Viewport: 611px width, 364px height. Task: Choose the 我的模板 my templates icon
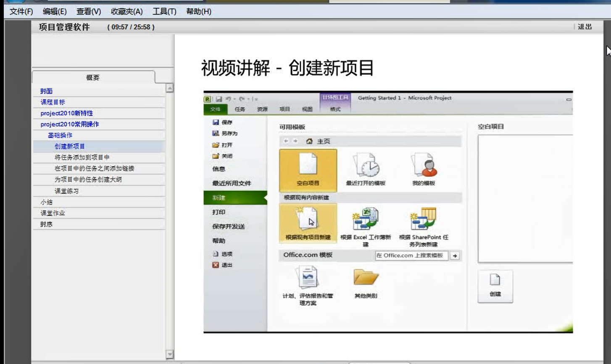pos(424,165)
